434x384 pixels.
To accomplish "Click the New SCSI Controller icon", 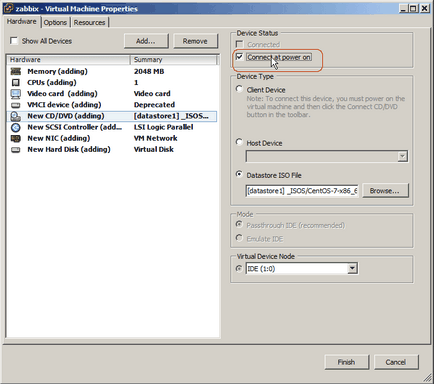I will (16, 127).
